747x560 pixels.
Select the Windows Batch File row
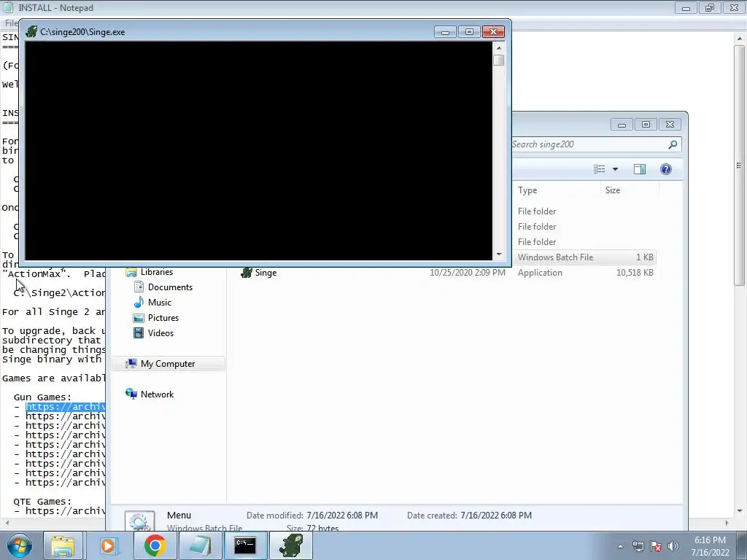pyautogui.click(x=584, y=257)
